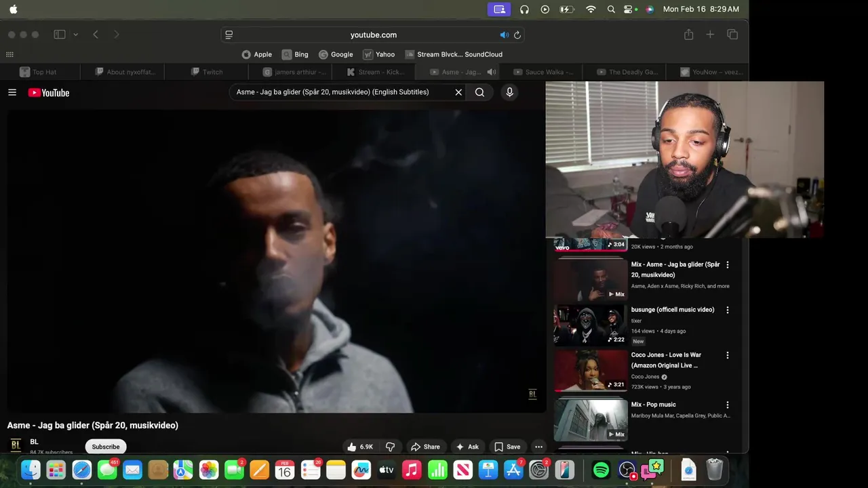The height and width of the screenshot is (488, 868).
Task: Open the Wi-Fi status menu
Action: click(591, 9)
